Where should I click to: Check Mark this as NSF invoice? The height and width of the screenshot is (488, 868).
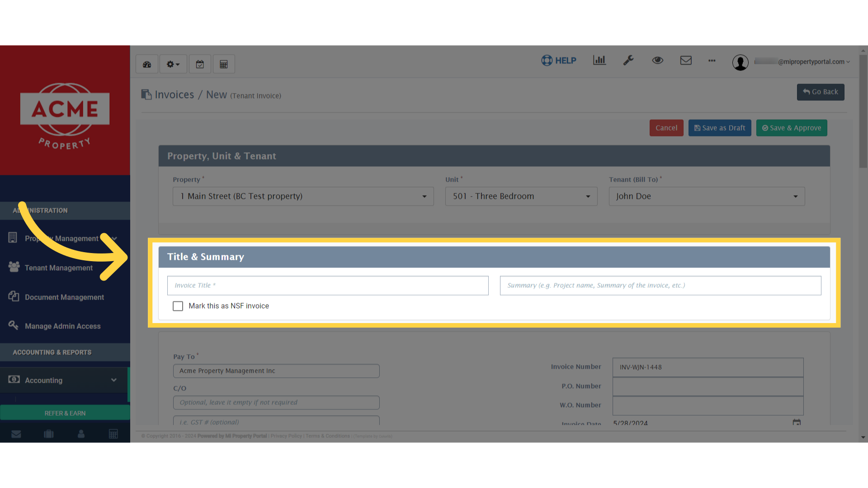pos(178,306)
